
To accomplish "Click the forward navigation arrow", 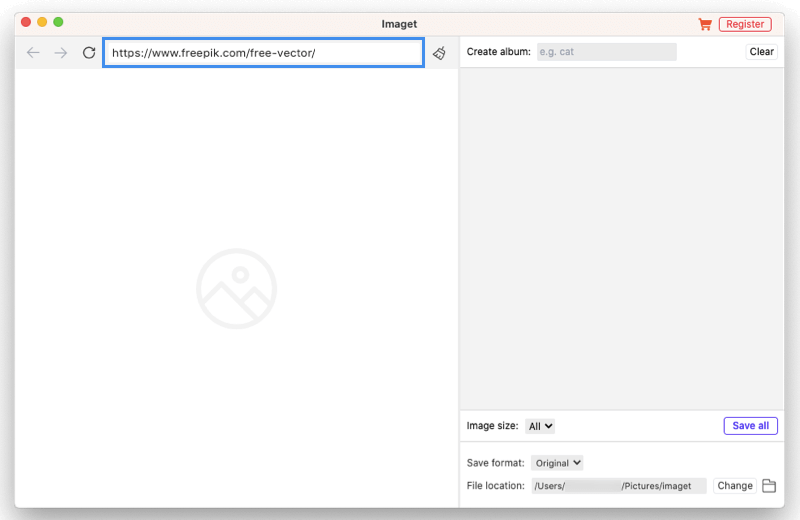I will click(x=61, y=53).
